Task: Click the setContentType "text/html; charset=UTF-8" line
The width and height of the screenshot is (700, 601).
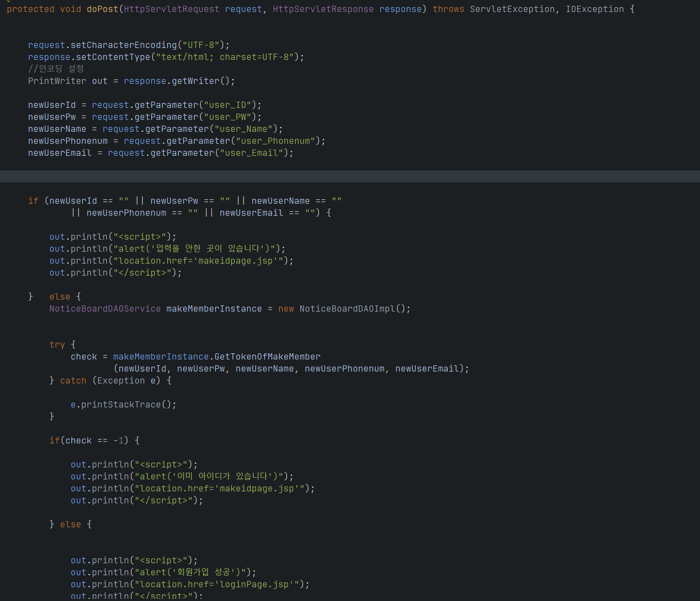Action: pyautogui.click(x=166, y=57)
